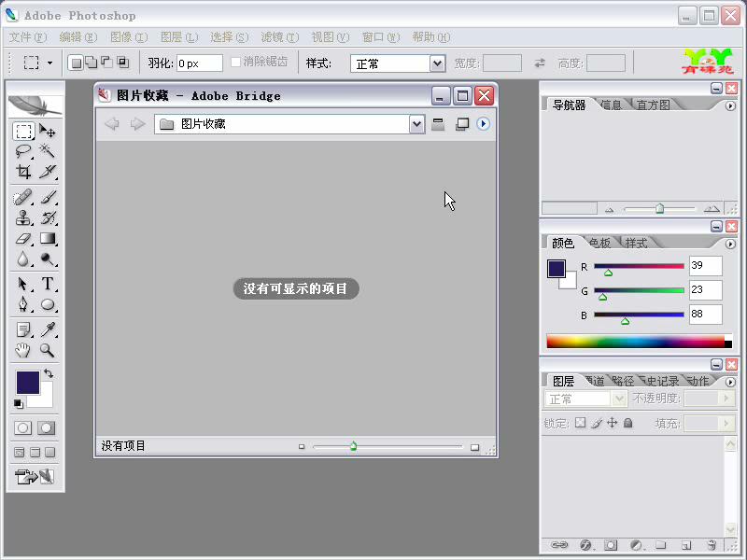Jump to ImageReady from the toolbox
The width and height of the screenshot is (747, 560).
coord(35,476)
